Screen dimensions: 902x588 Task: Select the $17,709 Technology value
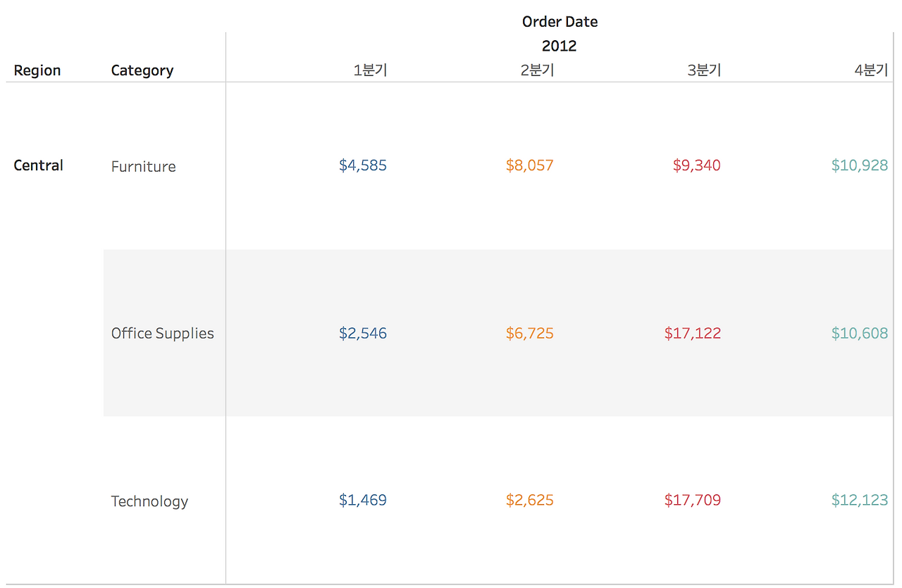click(x=693, y=500)
